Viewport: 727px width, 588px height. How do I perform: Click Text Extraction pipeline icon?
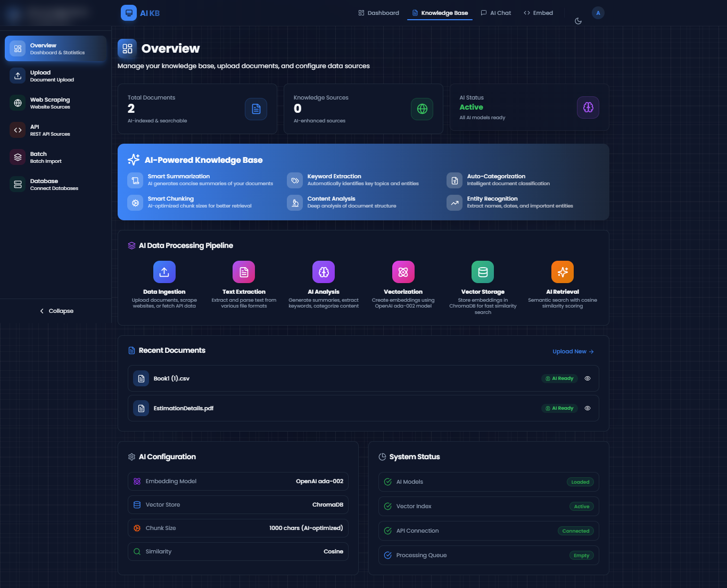pos(244,272)
